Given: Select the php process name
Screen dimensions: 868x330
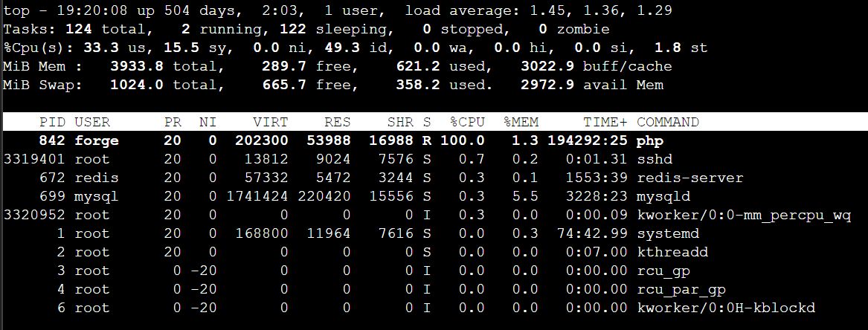Looking at the screenshot, I should pyautogui.click(x=650, y=141).
